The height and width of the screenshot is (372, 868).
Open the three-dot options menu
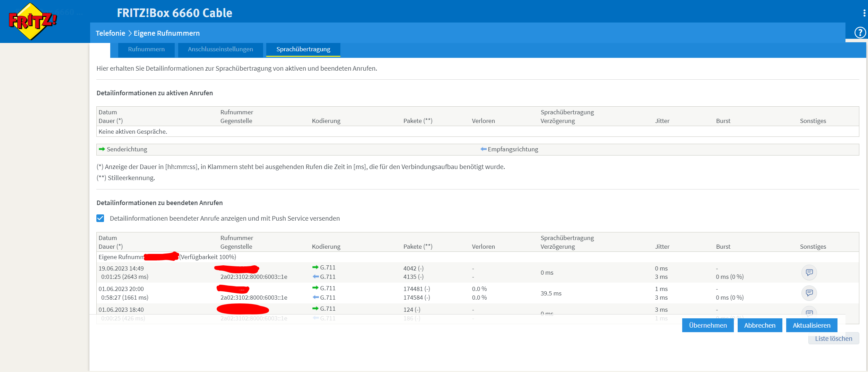point(864,13)
